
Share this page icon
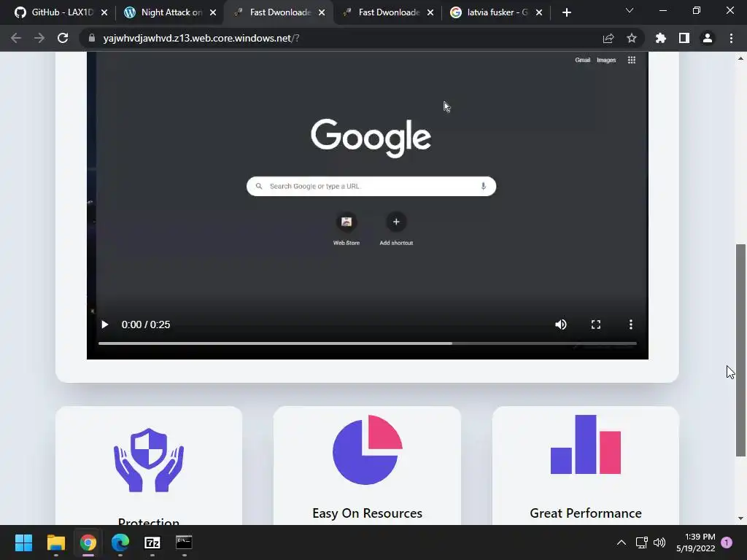click(x=608, y=38)
